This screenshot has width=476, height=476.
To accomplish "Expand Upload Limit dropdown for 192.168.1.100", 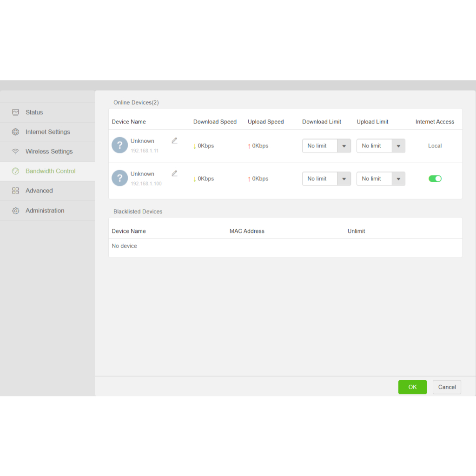I will point(381,178).
